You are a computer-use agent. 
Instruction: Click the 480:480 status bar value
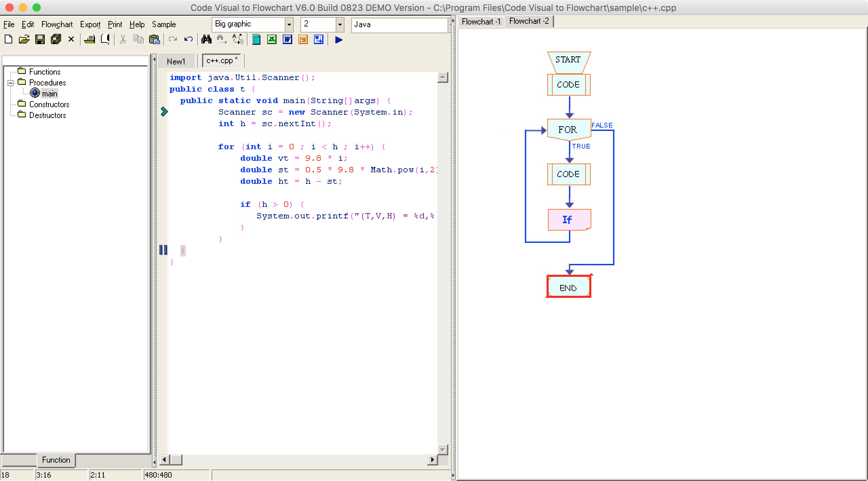tap(158, 475)
